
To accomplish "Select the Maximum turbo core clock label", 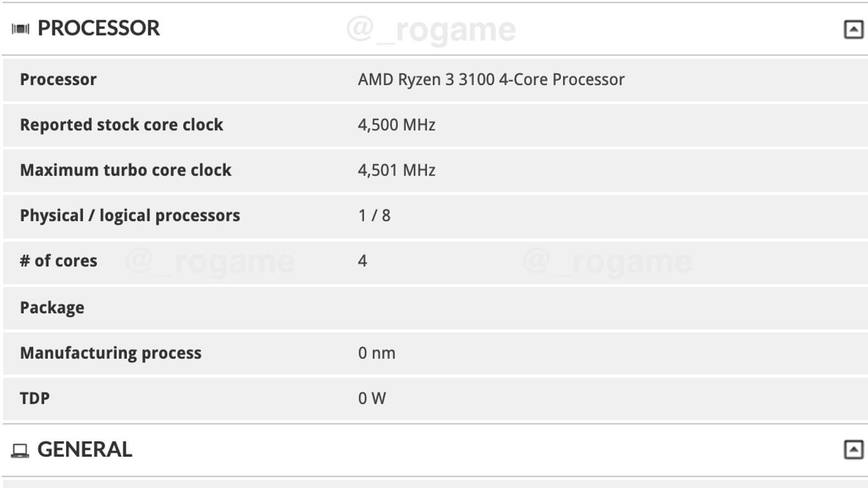I will coord(125,170).
